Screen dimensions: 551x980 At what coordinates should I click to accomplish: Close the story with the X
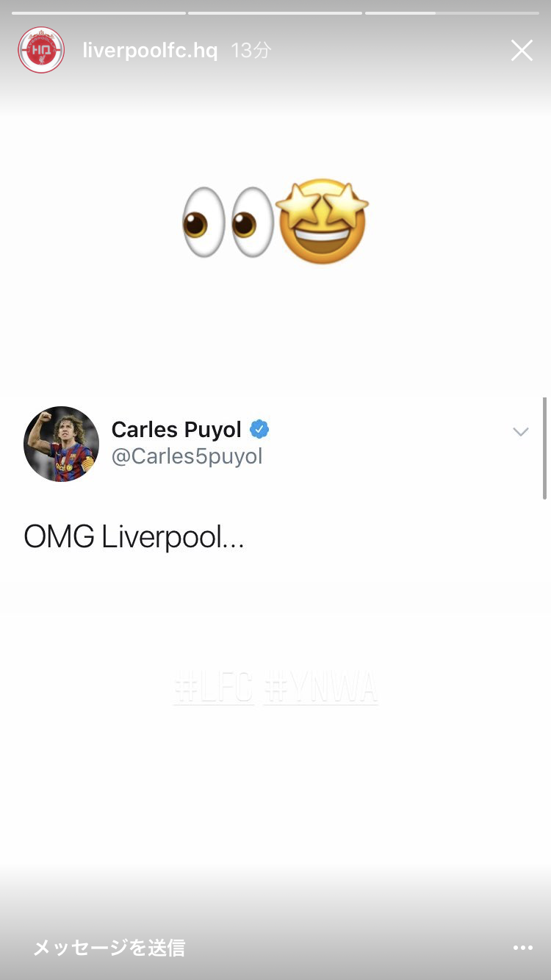tap(522, 50)
